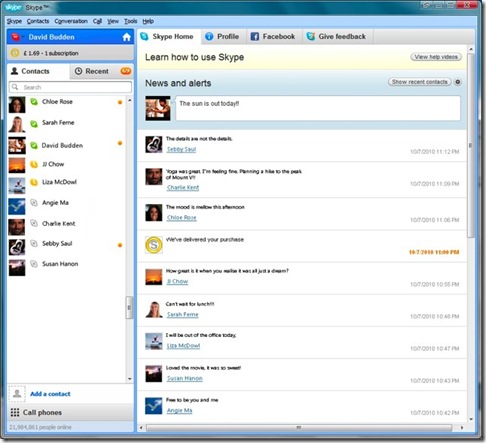The height and width of the screenshot is (443, 486).
Task: Click your profile picture in News and alerts
Action: (158, 108)
